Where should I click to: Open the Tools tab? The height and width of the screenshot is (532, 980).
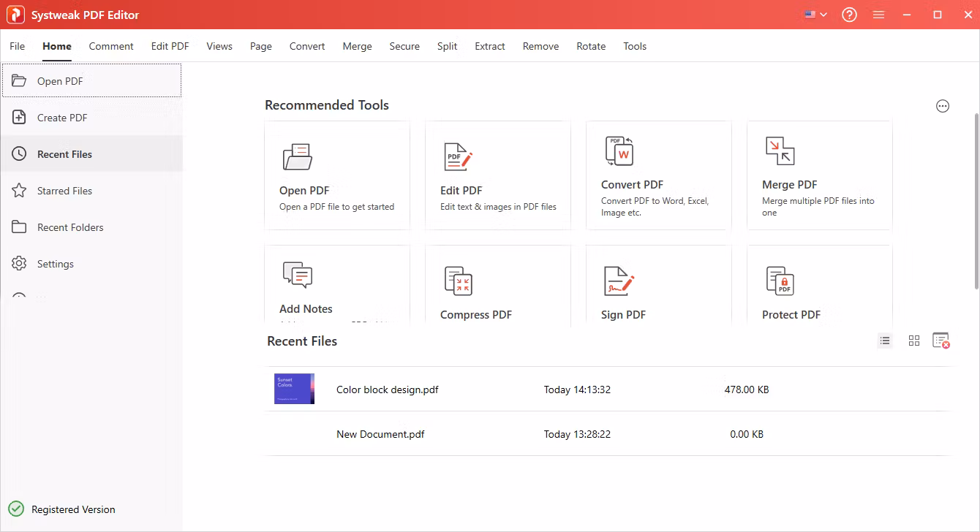[x=635, y=46]
